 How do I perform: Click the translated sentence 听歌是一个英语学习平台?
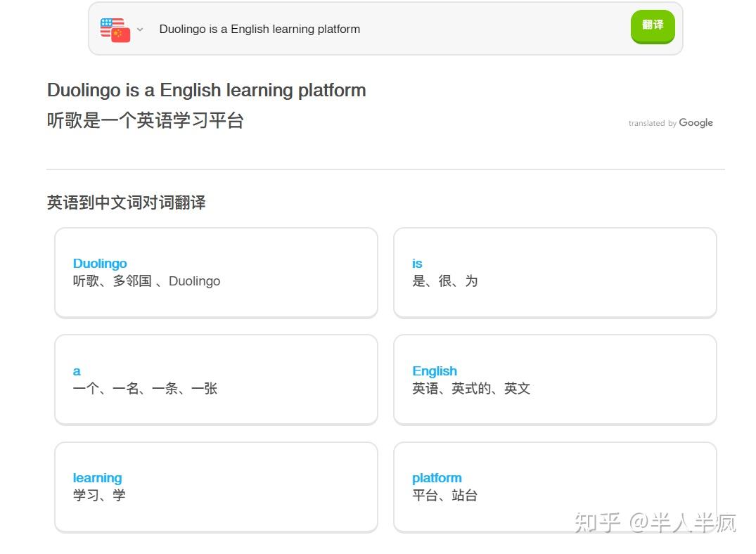coord(145,120)
